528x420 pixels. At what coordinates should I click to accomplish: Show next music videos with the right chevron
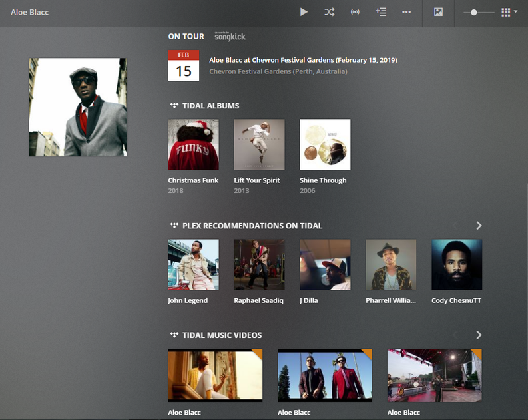pyautogui.click(x=479, y=335)
